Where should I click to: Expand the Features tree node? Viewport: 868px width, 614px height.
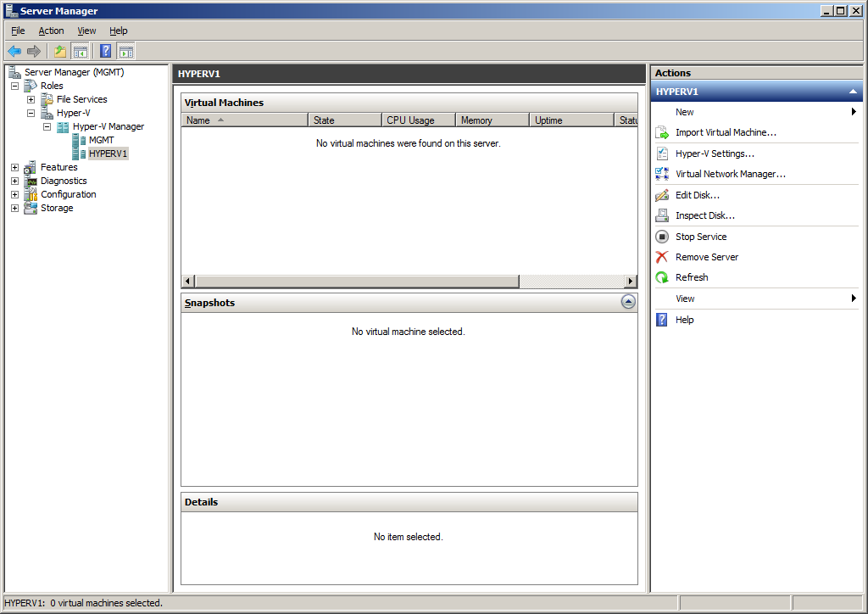[15, 167]
